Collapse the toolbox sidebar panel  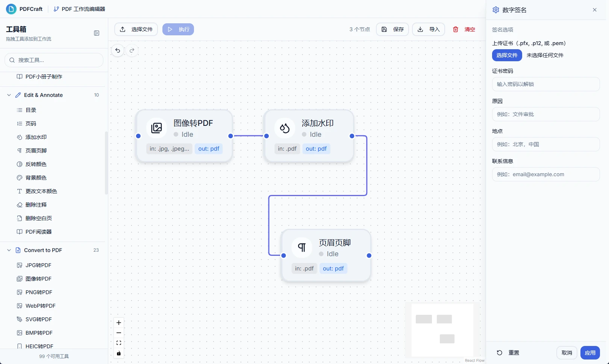(97, 33)
